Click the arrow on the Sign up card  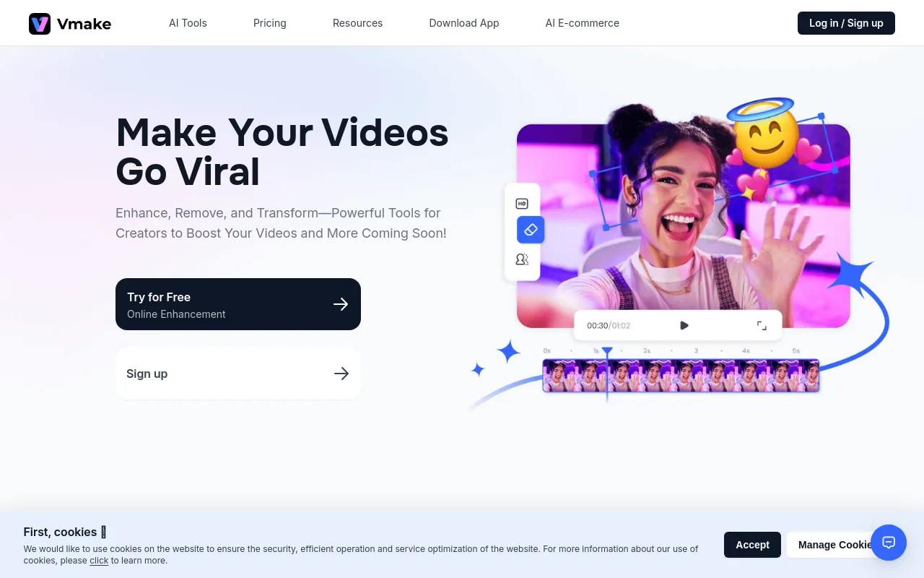pos(341,374)
